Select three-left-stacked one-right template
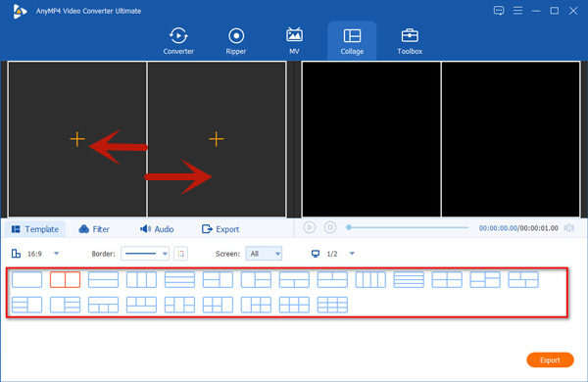This screenshot has height=382, width=588. tap(27, 305)
